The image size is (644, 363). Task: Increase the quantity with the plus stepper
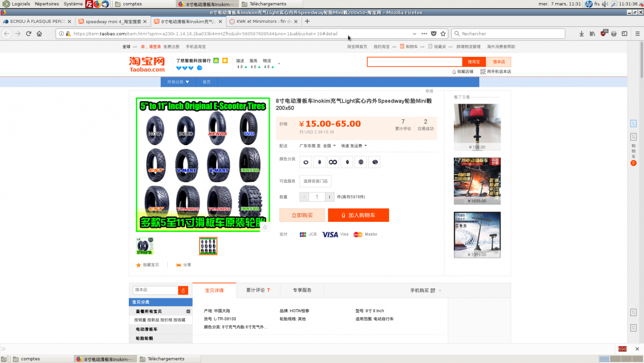pyautogui.click(x=329, y=197)
